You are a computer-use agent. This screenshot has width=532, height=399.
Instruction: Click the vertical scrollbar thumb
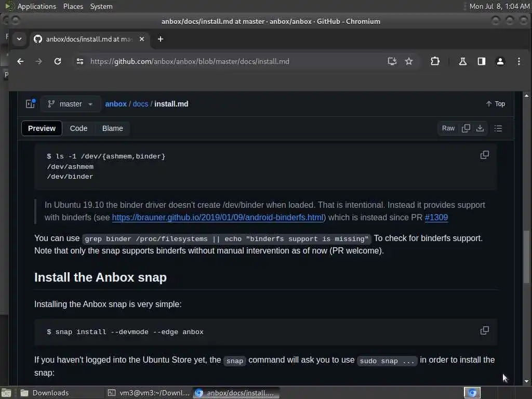(526, 257)
